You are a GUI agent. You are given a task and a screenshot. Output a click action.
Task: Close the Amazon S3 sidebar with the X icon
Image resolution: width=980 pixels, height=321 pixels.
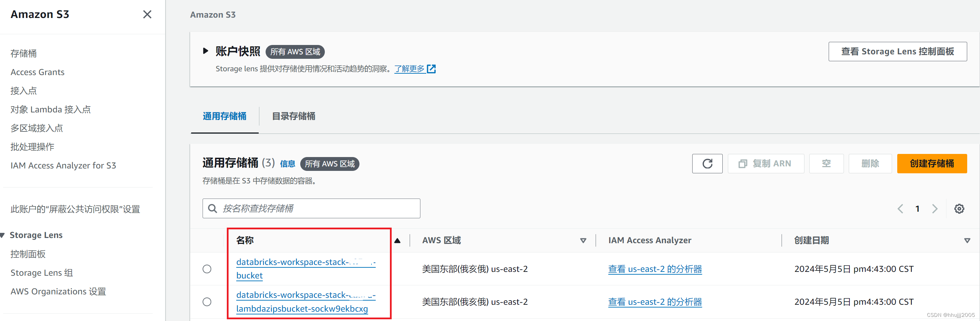(x=147, y=14)
